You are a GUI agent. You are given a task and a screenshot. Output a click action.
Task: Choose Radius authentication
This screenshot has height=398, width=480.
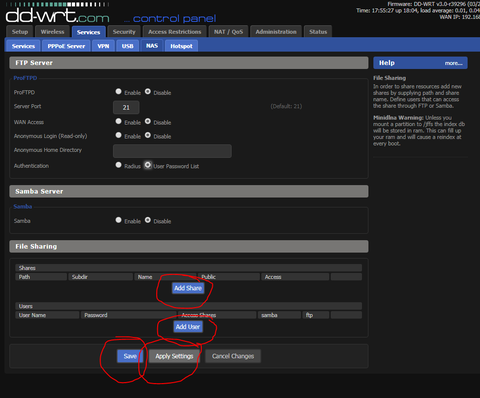coord(118,165)
